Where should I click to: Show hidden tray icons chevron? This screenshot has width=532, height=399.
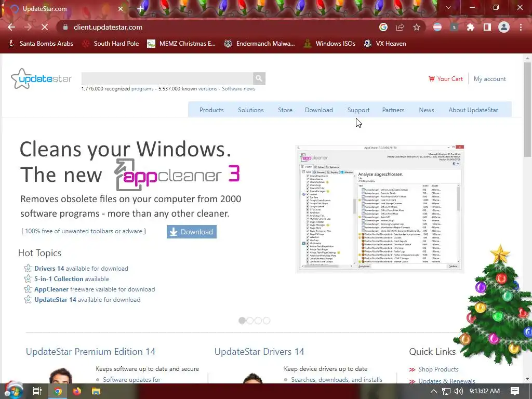(x=434, y=391)
